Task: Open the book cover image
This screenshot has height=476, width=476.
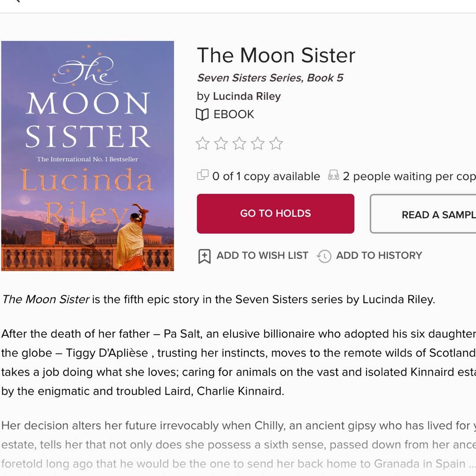Action: pos(88,156)
